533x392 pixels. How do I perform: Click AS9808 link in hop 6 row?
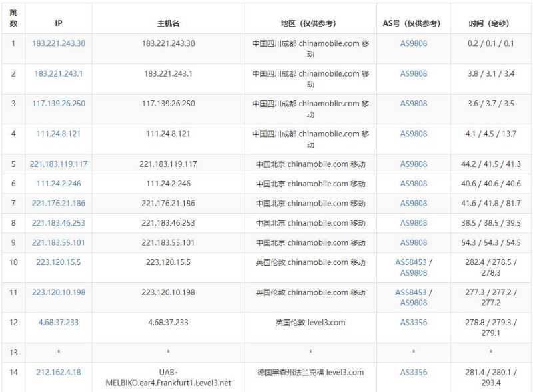414,184
